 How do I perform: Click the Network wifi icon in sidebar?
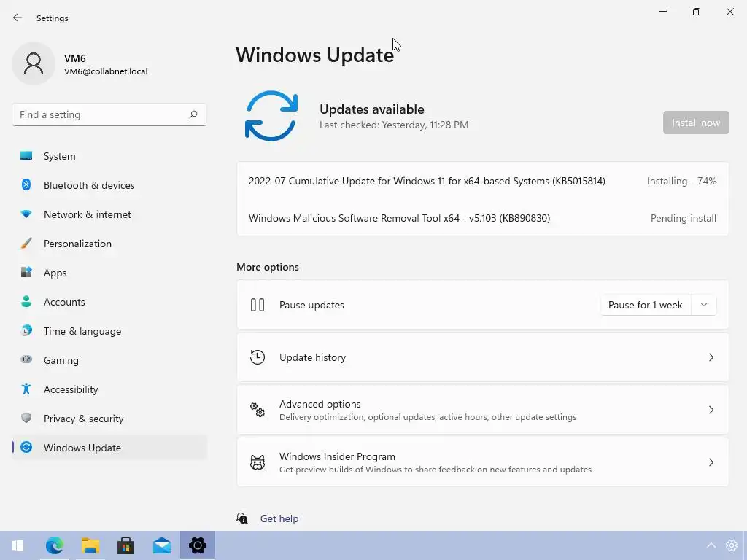click(x=26, y=214)
